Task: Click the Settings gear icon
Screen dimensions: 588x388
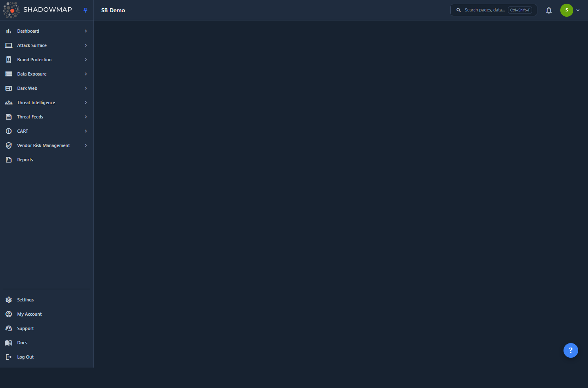Action: 9,300
